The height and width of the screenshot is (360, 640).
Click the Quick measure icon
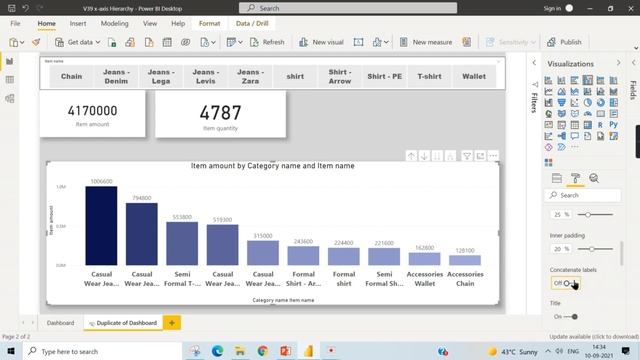pyautogui.click(x=467, y=42)
